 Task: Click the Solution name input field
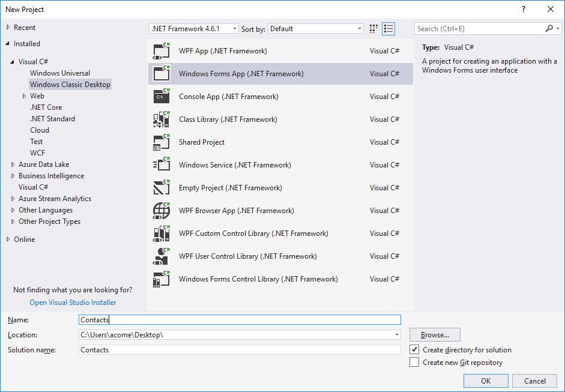pyautogui.click(x=240, y=350)
